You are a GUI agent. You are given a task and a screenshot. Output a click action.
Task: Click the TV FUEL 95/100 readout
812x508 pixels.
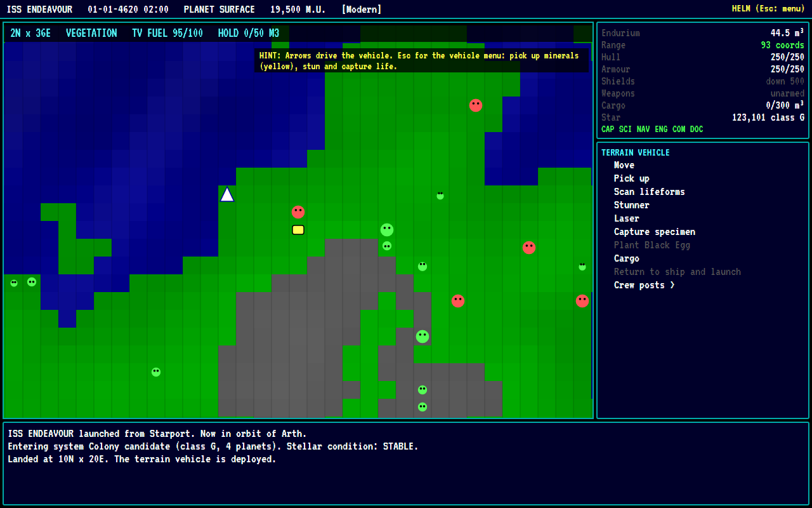(167, 33)
